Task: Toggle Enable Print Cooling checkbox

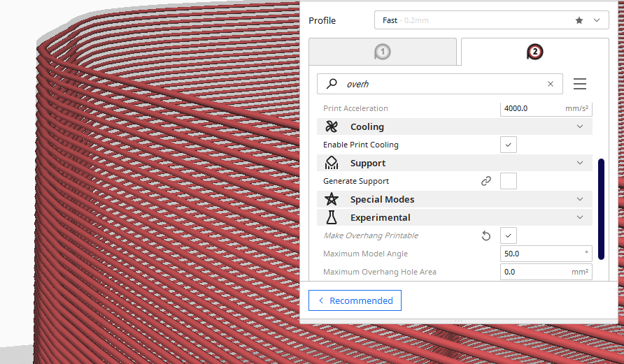Action: click(508, 145)
